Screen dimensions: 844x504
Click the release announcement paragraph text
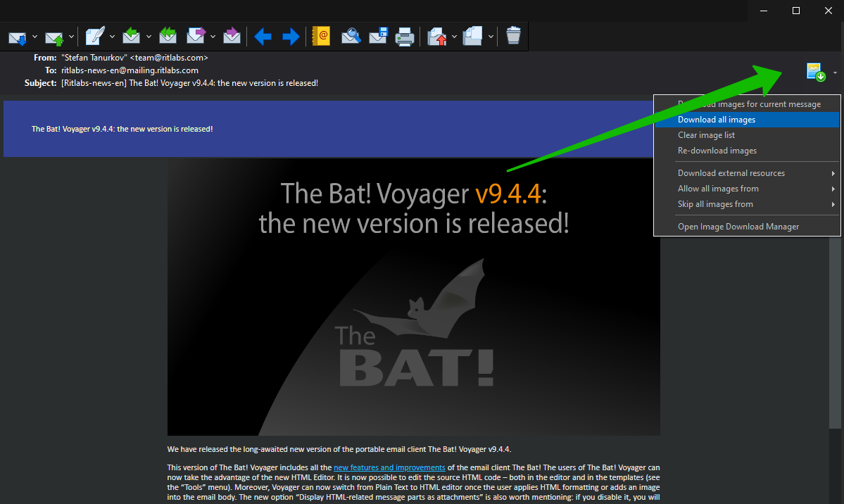tap(339, 449)
